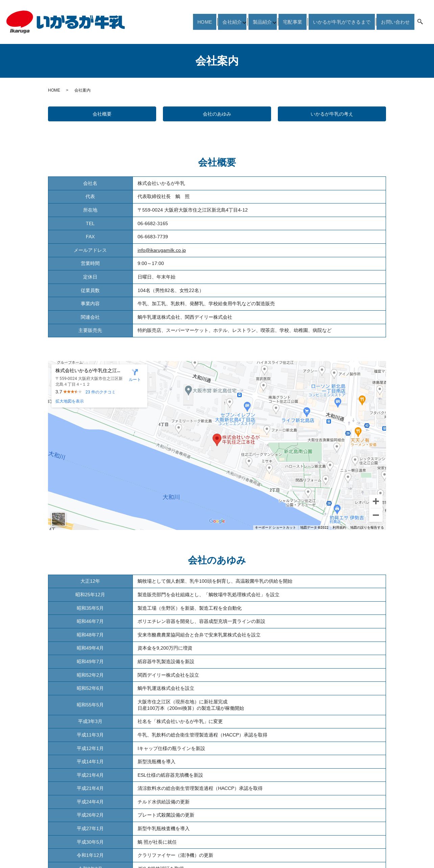Open the 宅配事業 menu item
This screenshot has width=434, height=868.
[292, 22]
